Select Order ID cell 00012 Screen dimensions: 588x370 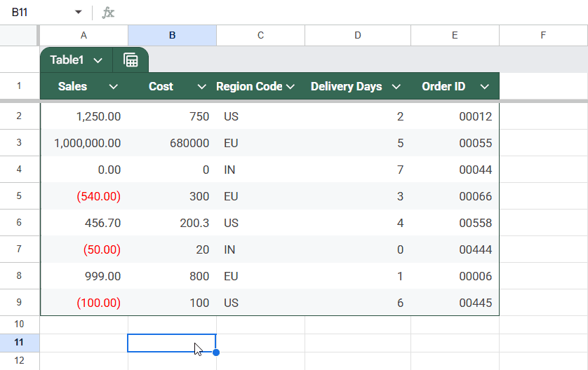[x=455, y=116]
